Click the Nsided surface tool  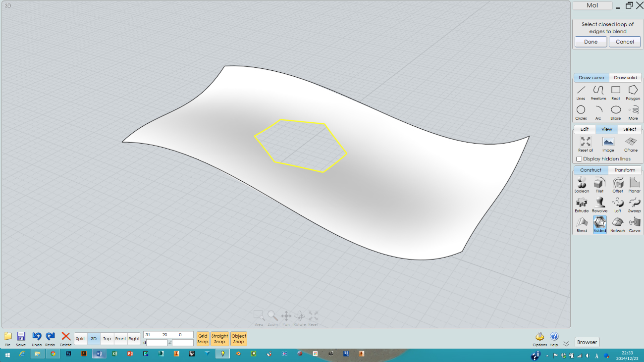click(599, 224)
